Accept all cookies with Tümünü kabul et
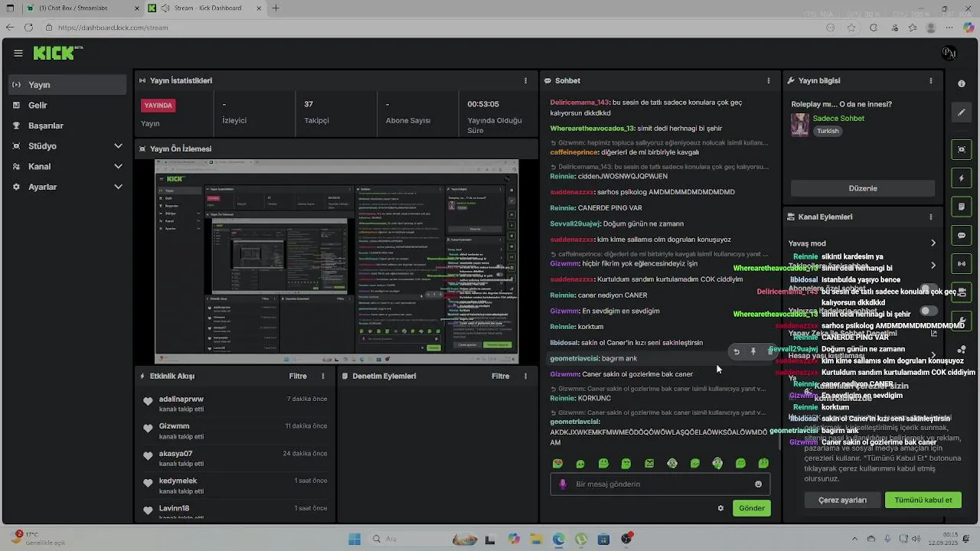Screen dimensions: 980x551 pos(923,500)
